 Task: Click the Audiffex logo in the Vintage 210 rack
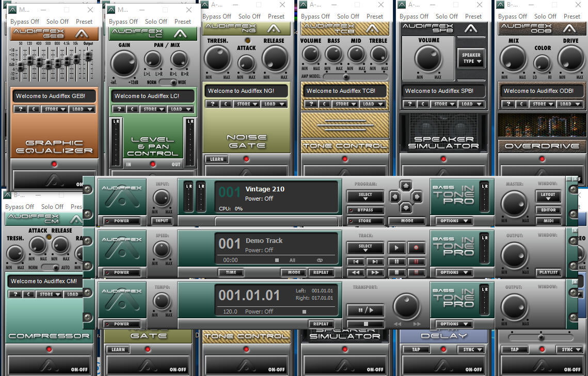121,197
